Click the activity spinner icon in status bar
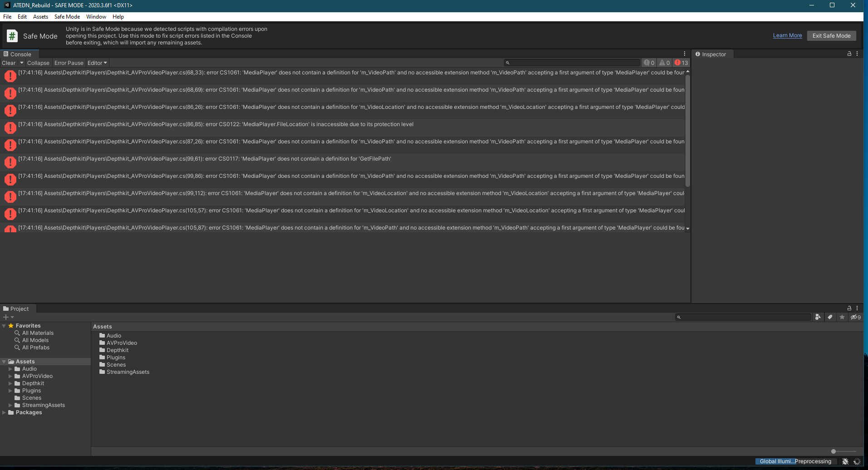The image size is (868, 470). pos(857,461)
